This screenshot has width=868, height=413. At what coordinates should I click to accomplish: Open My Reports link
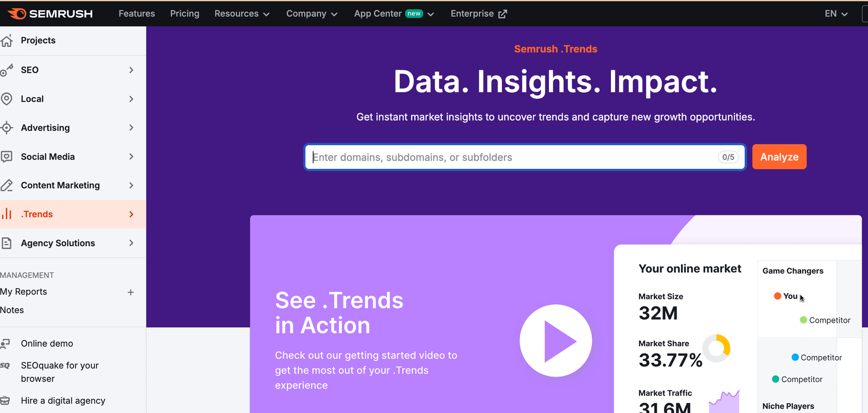23,292
